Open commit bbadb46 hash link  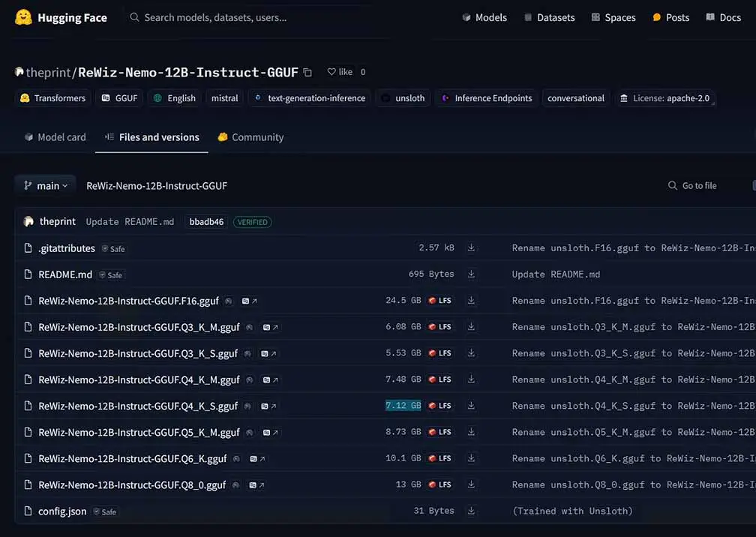(x=206, y=222)
